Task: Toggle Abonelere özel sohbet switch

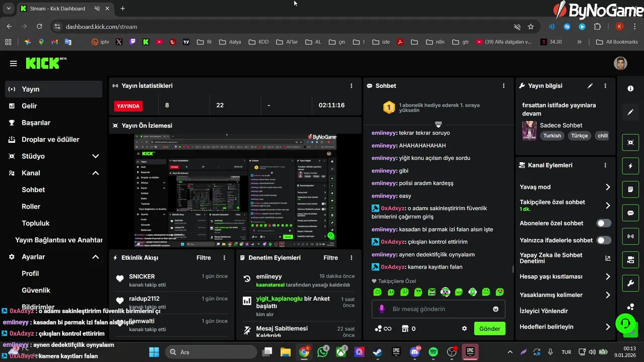Action: point(604,223)
